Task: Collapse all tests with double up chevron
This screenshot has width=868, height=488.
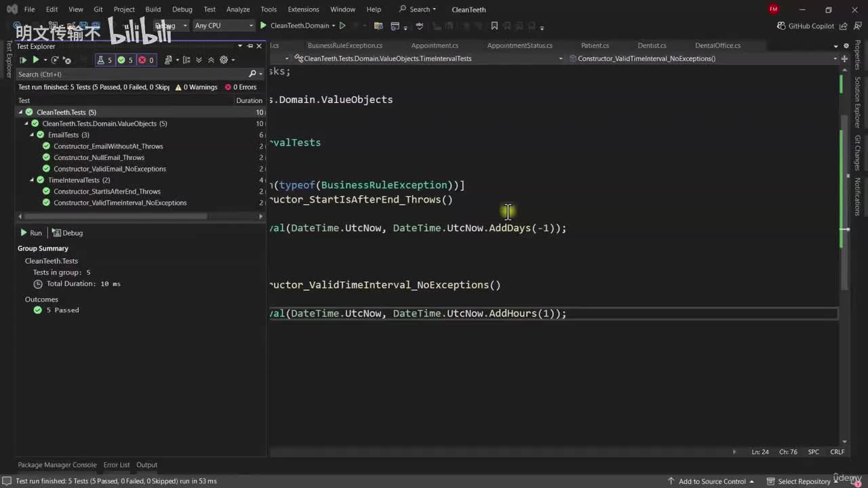Action: pos(211,60)
